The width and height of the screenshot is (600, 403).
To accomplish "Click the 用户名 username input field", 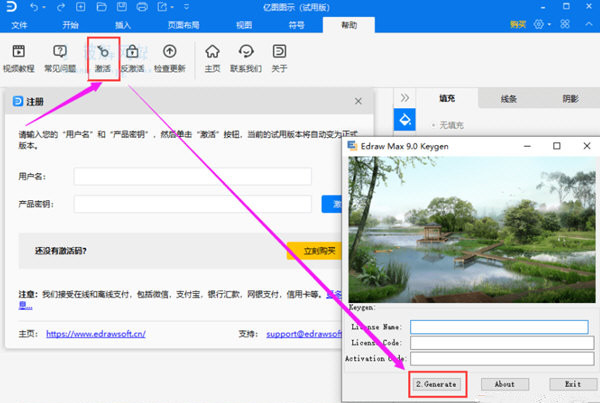I will tap(192, 176).
